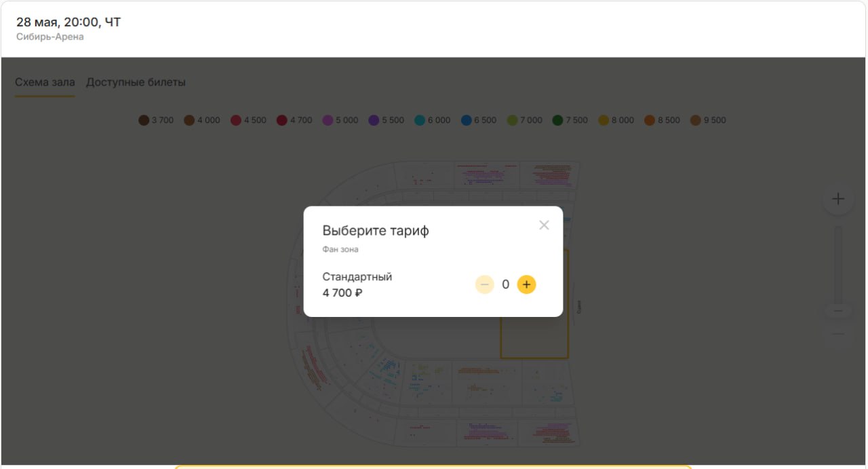
Task: Select the 6 500 blue price dot
Action: click(x=466, y=120)
